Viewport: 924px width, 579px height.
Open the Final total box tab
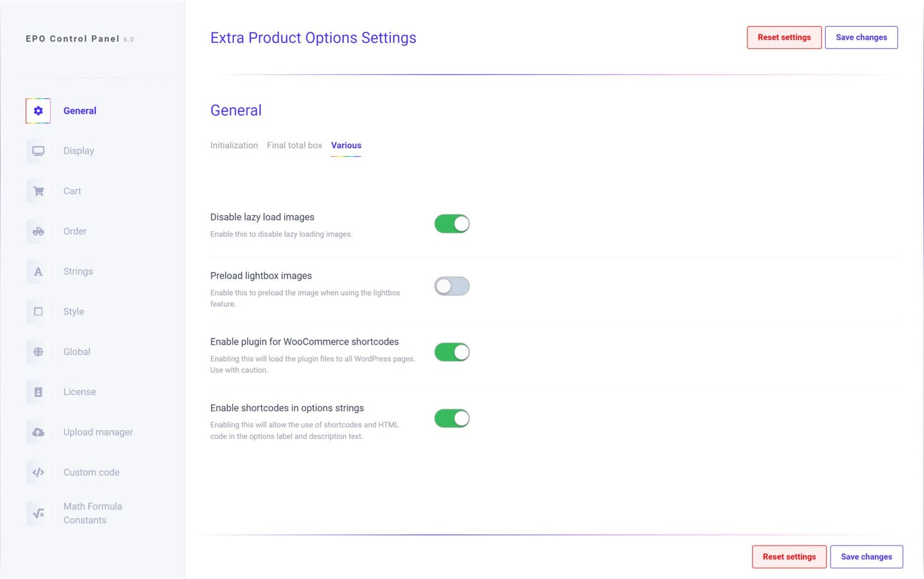click(x=295, y=146)
